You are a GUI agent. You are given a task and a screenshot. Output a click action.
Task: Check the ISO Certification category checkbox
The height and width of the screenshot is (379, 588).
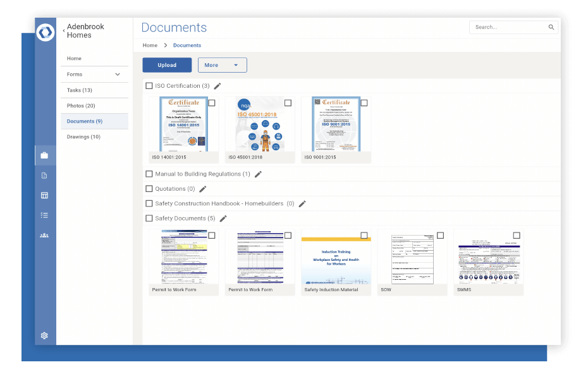pyautogui.click(x=149, y=85)
